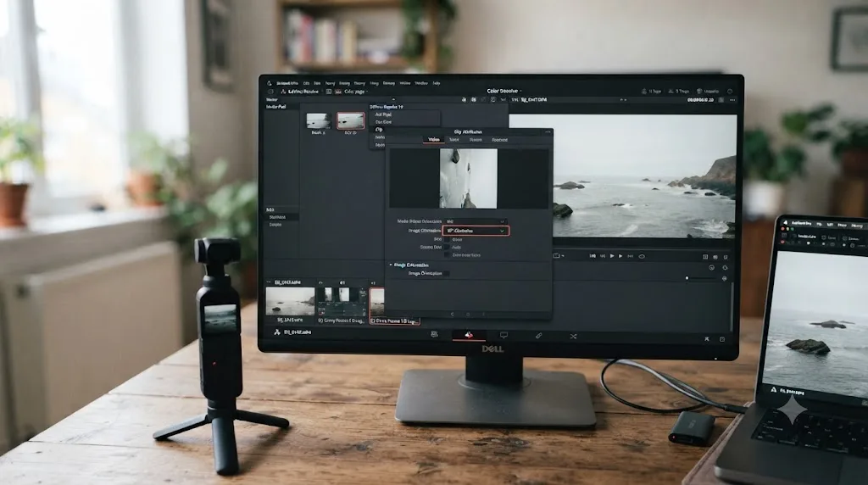Click the middle circle icon at the dialog's bottom
The image size is (868, 485).
click(x=468, y=314)
